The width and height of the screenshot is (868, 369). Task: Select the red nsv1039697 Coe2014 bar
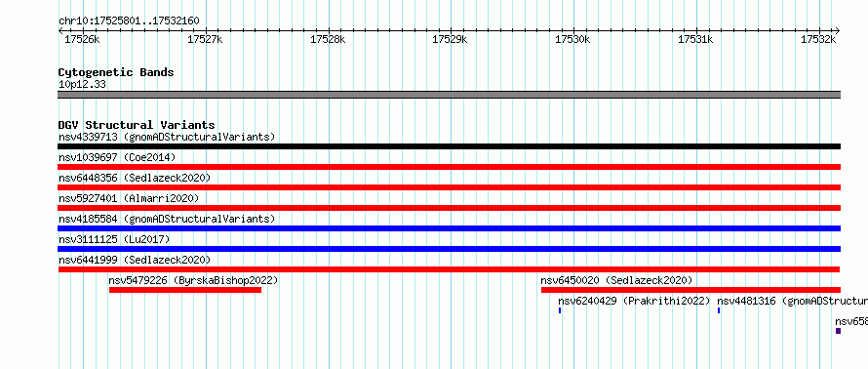tap(449, 167)
